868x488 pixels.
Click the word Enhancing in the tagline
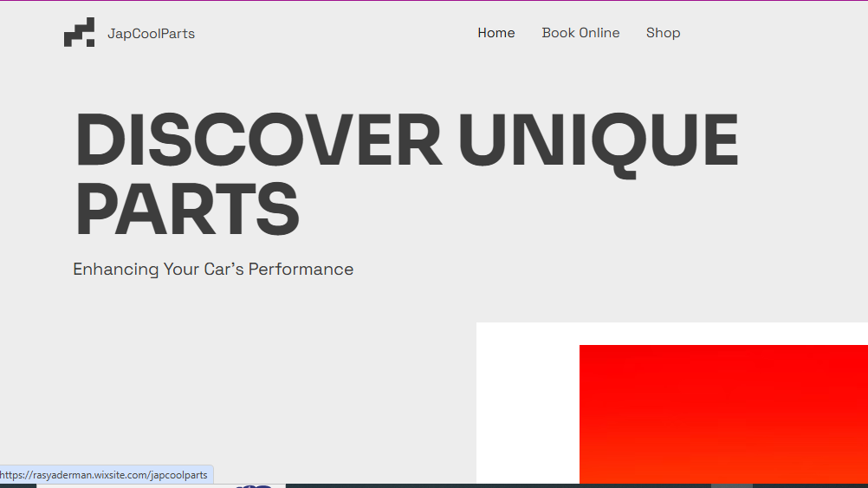coord(115,270)
